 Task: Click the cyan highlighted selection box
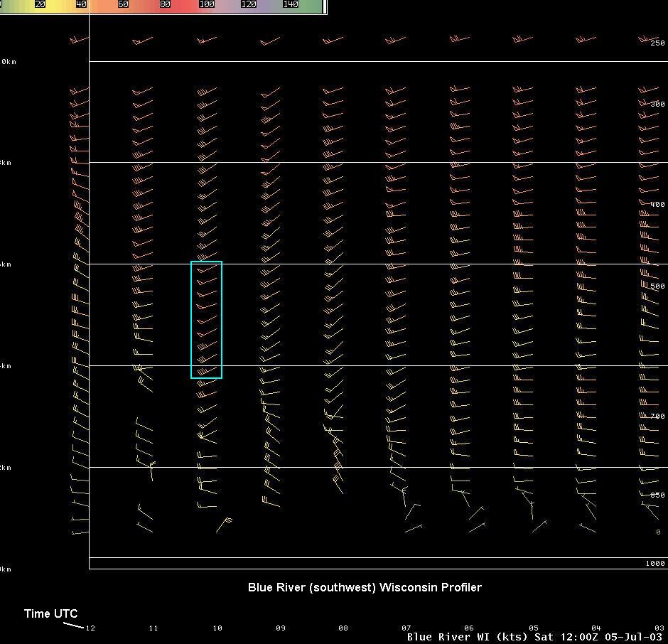click(206, 320)
